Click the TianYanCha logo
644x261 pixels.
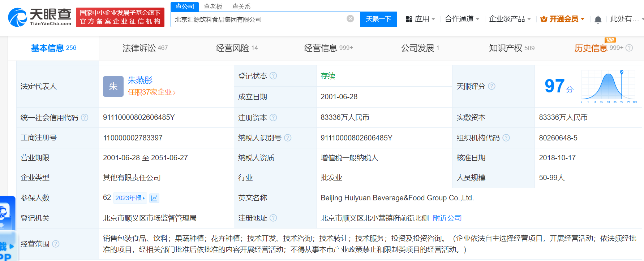(x=40, y=17)
